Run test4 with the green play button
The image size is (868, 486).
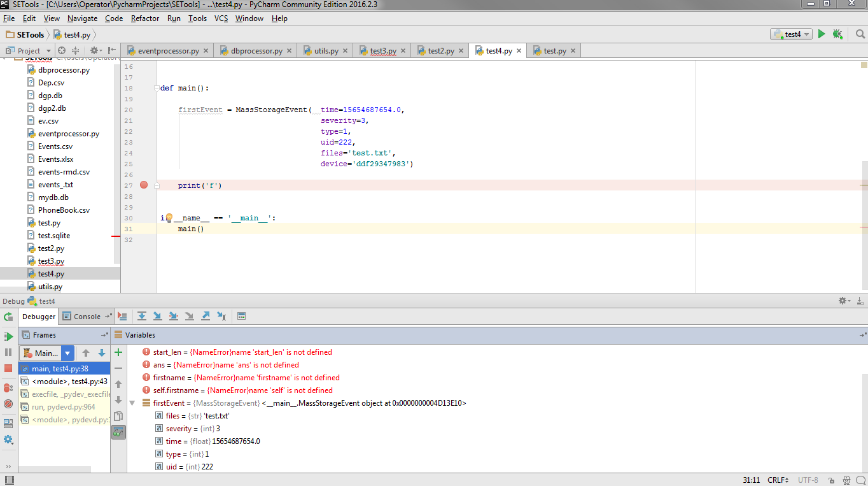(x=822, y=34)
